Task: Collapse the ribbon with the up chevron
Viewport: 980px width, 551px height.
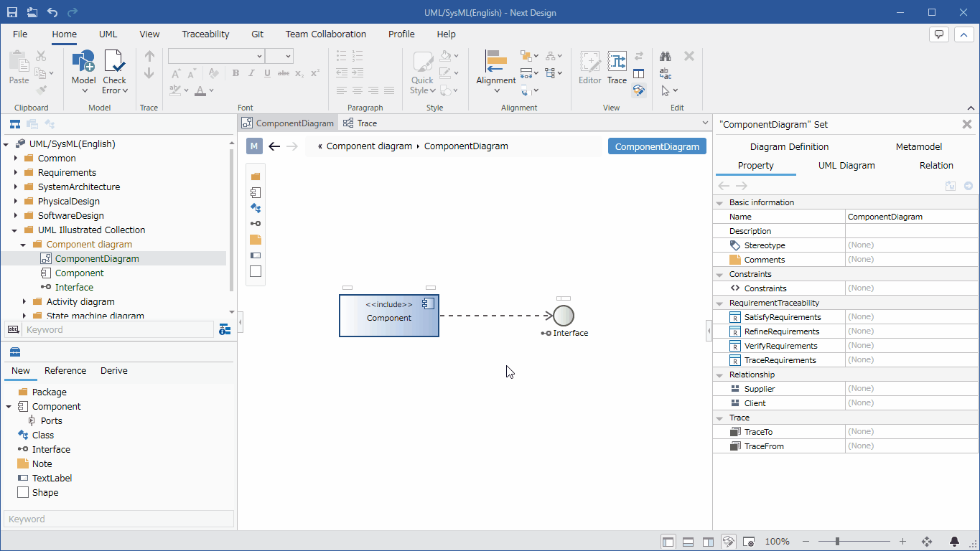Action: [x=964, y=34]
